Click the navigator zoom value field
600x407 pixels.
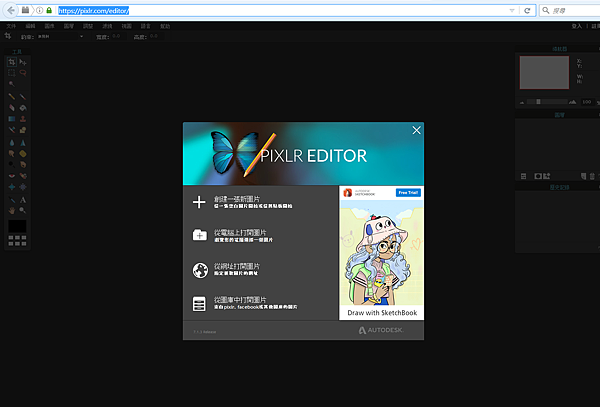586,102
